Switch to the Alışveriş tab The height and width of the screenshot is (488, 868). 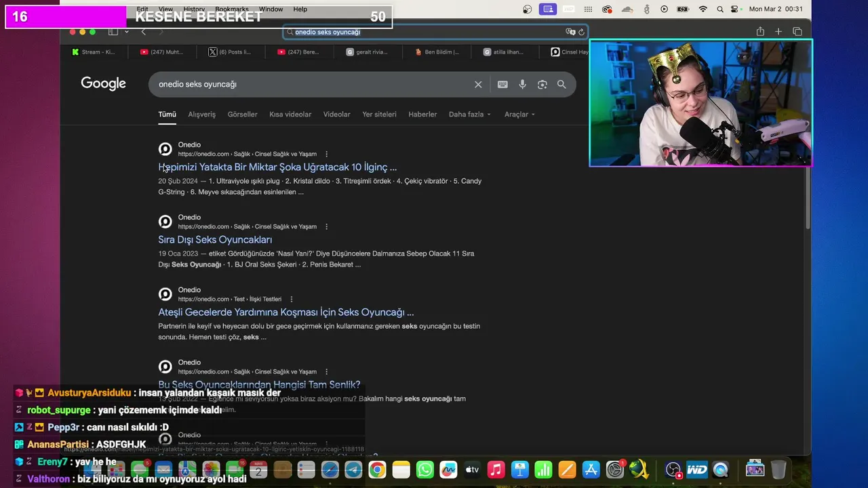[201, 115]
